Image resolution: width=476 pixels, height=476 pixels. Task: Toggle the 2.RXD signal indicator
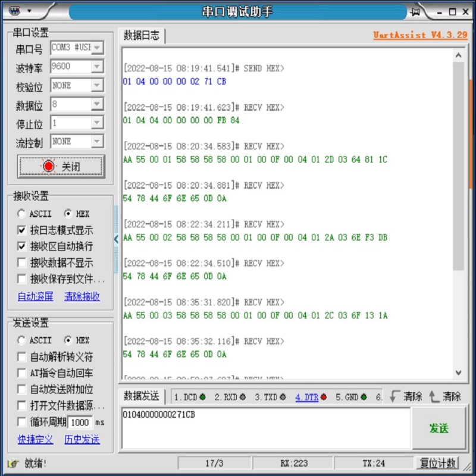point(243,397)
